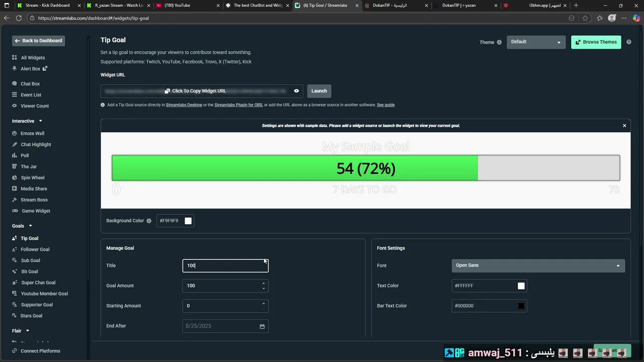Open the Event List widget

coord(31,95)
